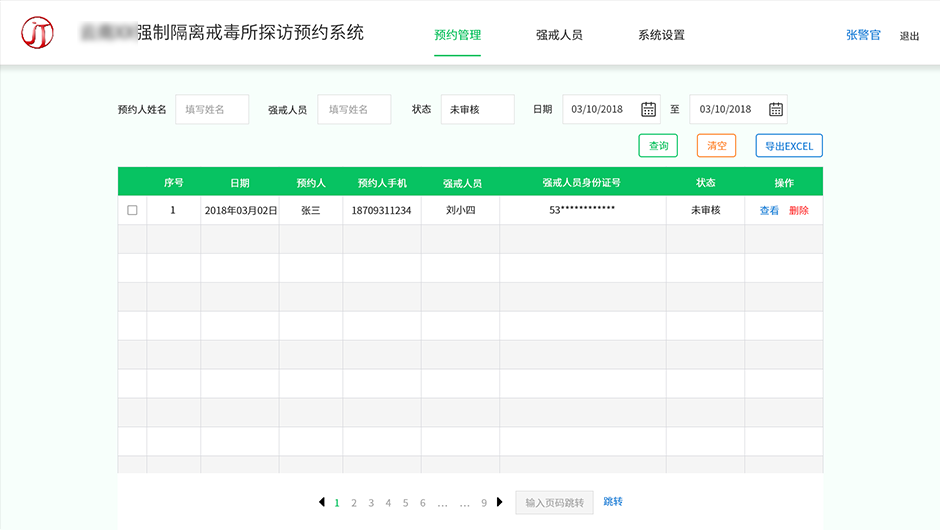Focus the 预约人姓名 input field
The width and height of the screenshot is (940, 530).
tap(212, 109)
